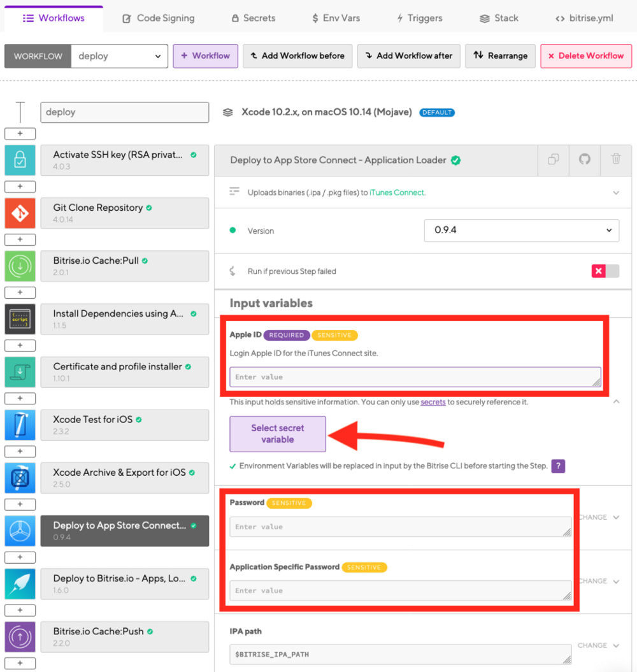Image resolution: width=637 pixels, height=672 pixels.
Task: Add a step below Git Clone Repository
Action: [20, 239]
